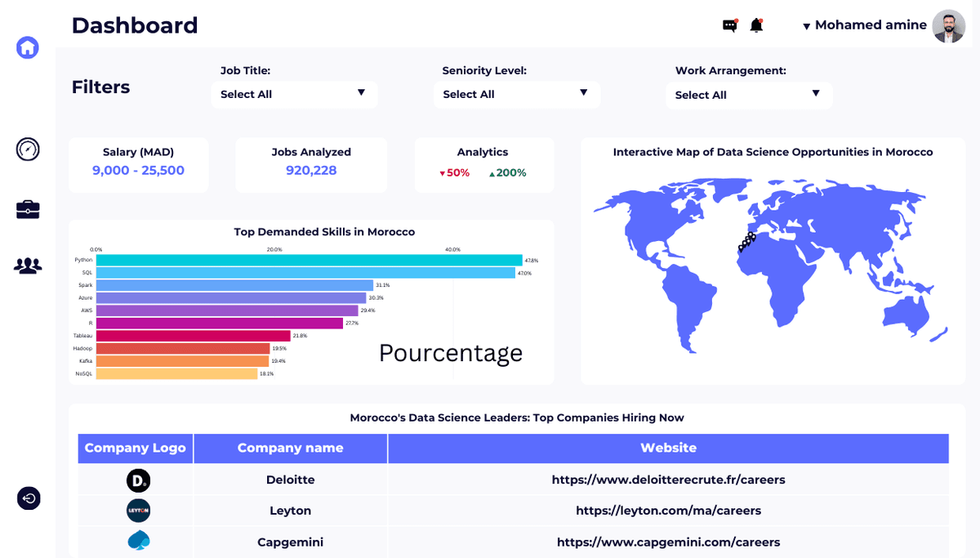Check the notifications bell icon

(x=756, y=25)
